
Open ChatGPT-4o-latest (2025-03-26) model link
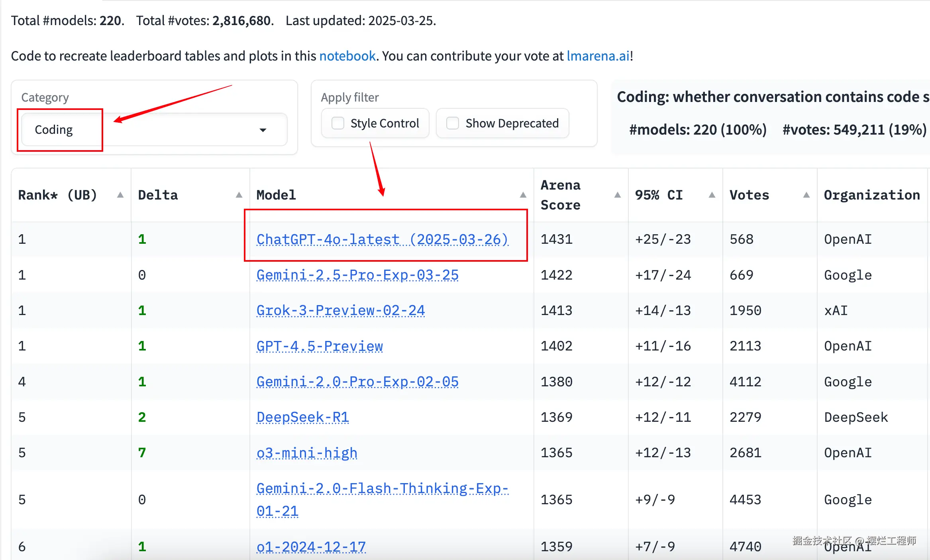[383, 239]
